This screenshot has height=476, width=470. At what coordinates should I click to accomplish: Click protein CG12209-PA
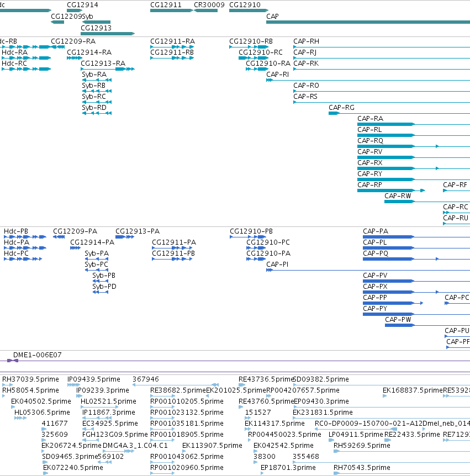[x=59, y=237]
